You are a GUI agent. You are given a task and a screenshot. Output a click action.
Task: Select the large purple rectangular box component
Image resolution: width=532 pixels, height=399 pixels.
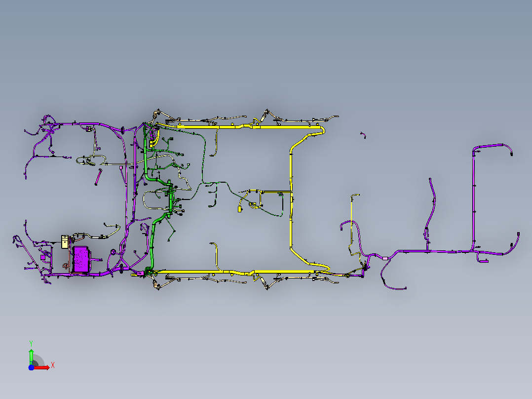click(81, 260)
